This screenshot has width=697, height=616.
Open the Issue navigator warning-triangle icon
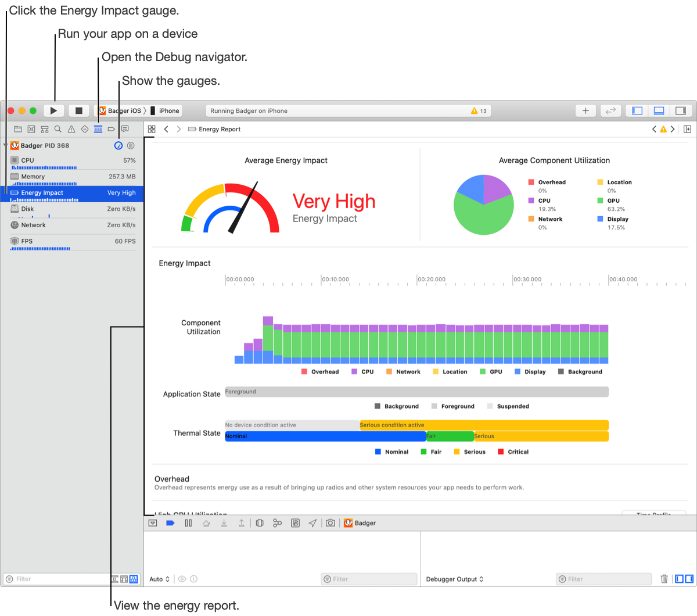[71, 129]
